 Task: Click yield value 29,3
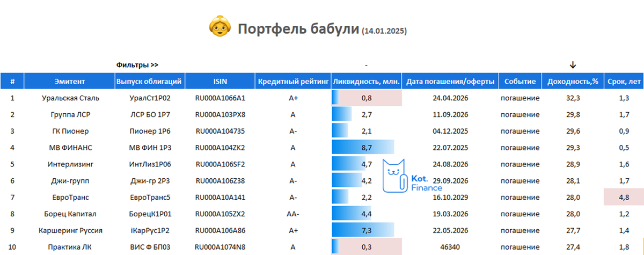click(573, 148)
